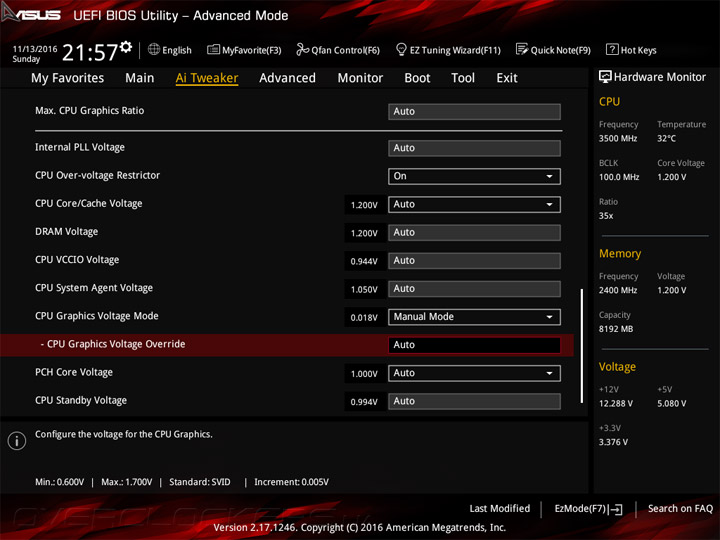Select the CPU Standby Voltage label

coord(81,400)
